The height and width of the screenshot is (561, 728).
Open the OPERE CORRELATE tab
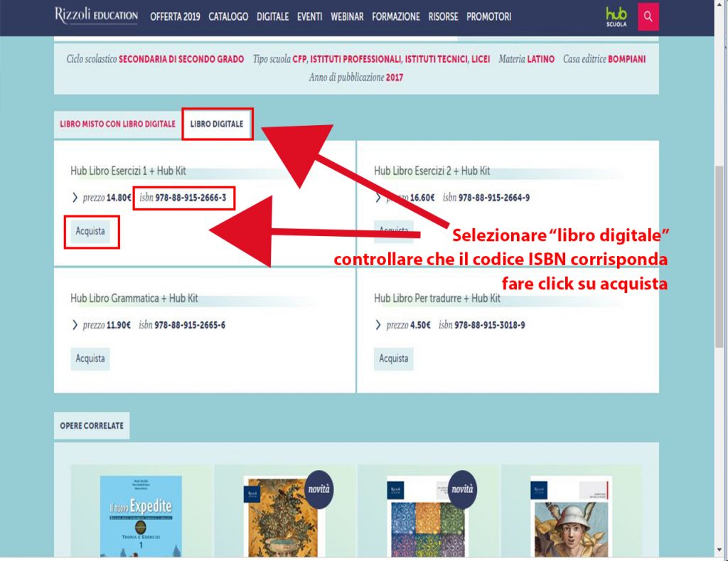[x=92, y=425]
